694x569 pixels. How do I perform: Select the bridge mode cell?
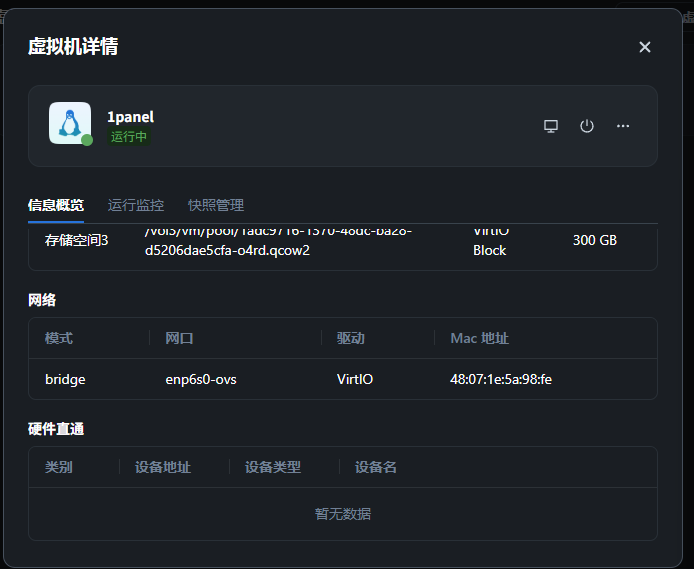[x=65, y=379]
